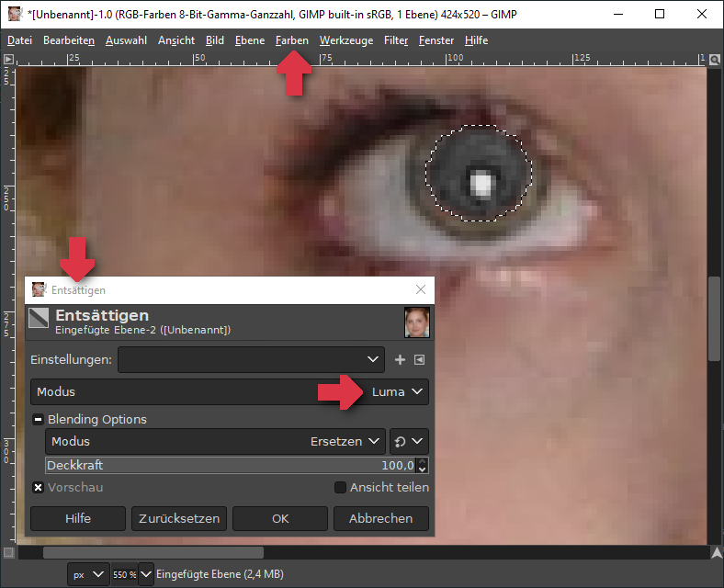Image resolution: width=724 pixels, height=588 pixels.
Task: Click the navigation icon at bottom-right corner
Action: [714, 552]
